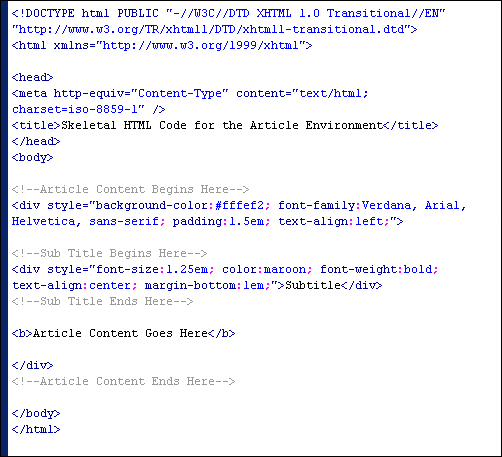Click the DOCTYPE declaration line
This screenshot has height=457, width=502.
coord(228,13)
